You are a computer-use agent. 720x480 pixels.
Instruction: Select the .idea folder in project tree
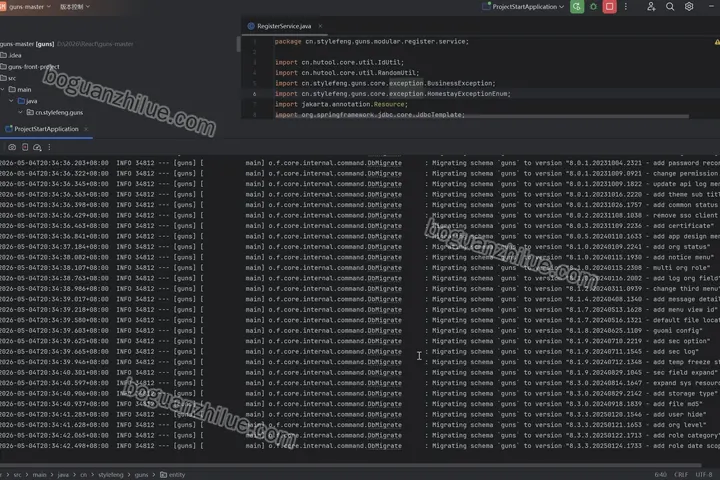tap(15, 56)
